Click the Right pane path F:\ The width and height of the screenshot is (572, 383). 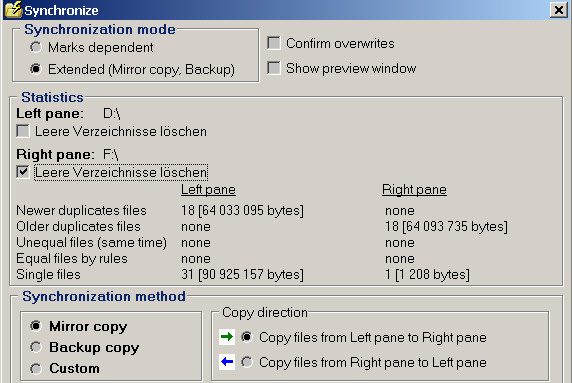click(111, 154)
